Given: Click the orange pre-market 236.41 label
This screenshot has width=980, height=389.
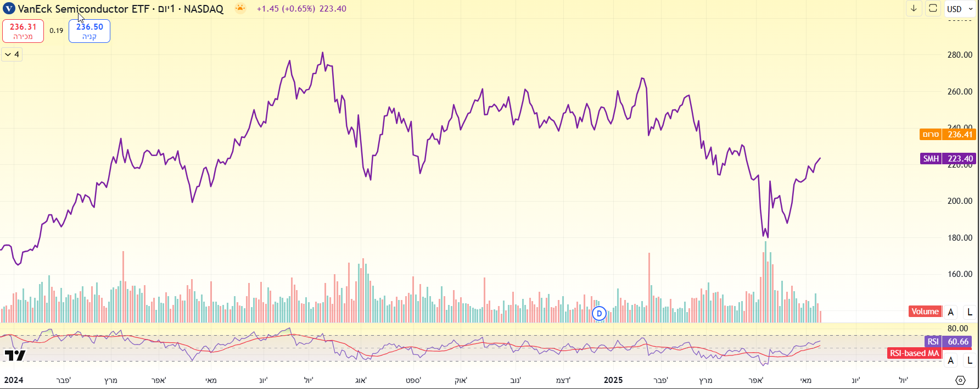Looking at the screenshot, I should (948, 135).
